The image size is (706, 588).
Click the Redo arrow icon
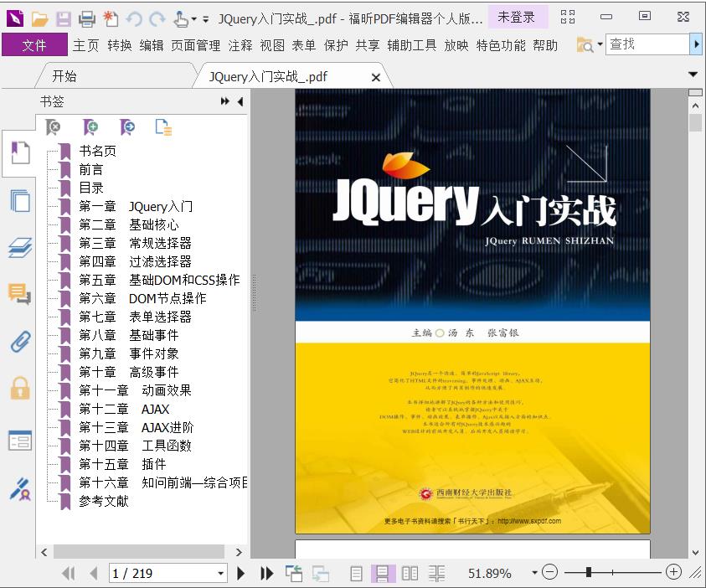(157, 19)
